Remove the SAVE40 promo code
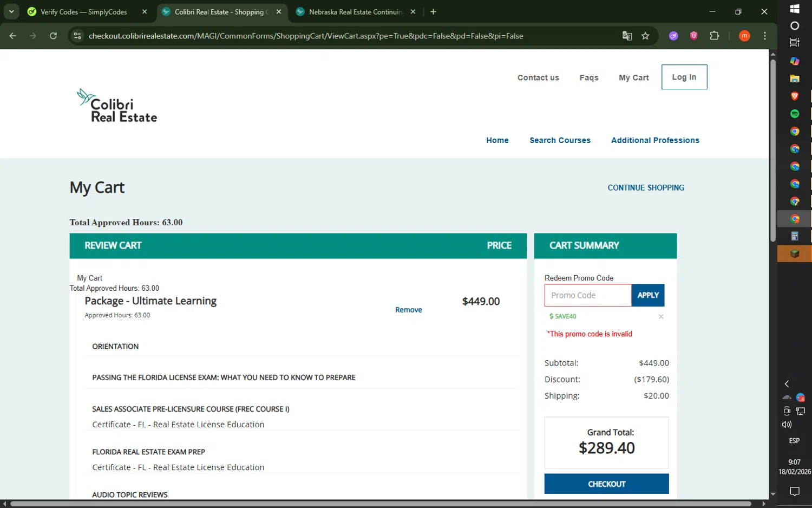The height and width of the screenshot is (508, 812). coord(660,316)
